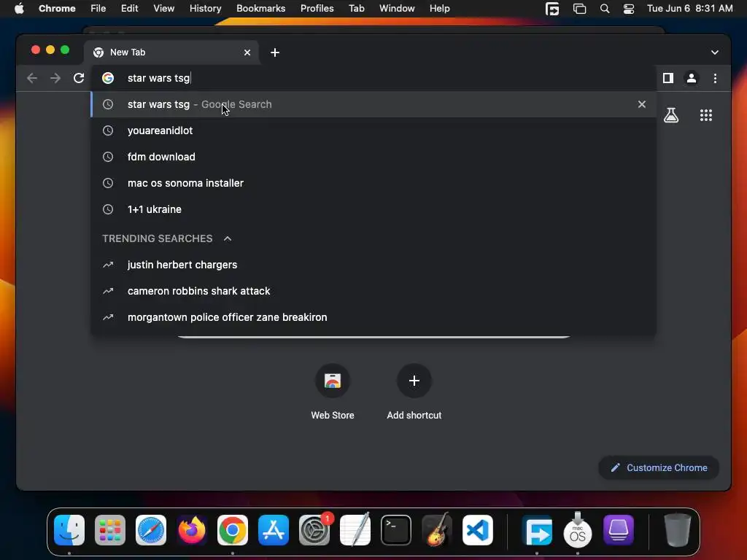Open Finder from the Dock
Viewport: 747px width, 560px height.
[69, 530]
